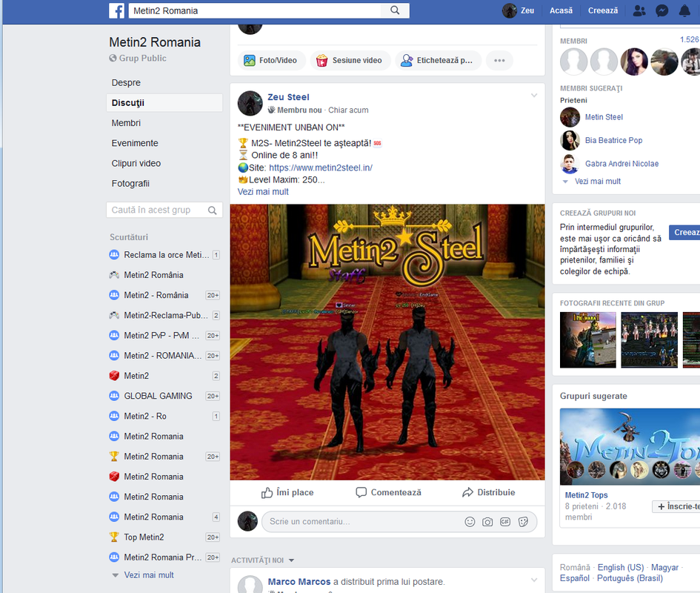The height and width of the screenshot is (593, 700).
Task: Click GIF icon in comment box
Action: 505,522
